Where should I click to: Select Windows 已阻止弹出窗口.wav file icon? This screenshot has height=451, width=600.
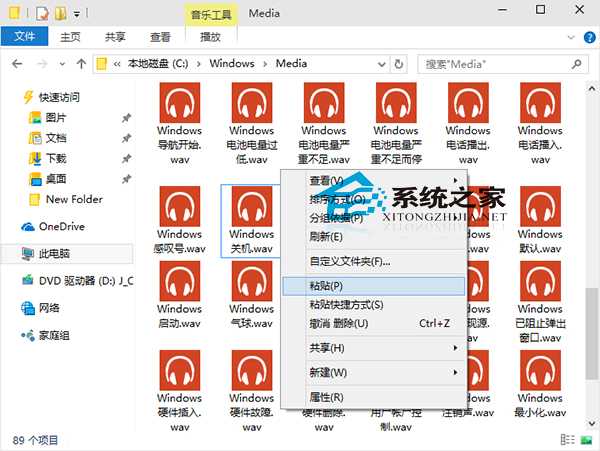540,281
